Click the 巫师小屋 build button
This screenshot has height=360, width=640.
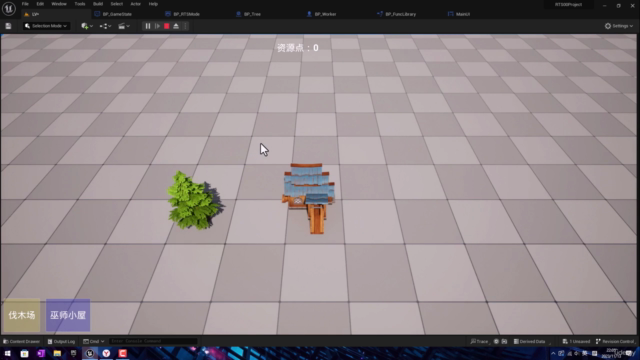(68, 315)
